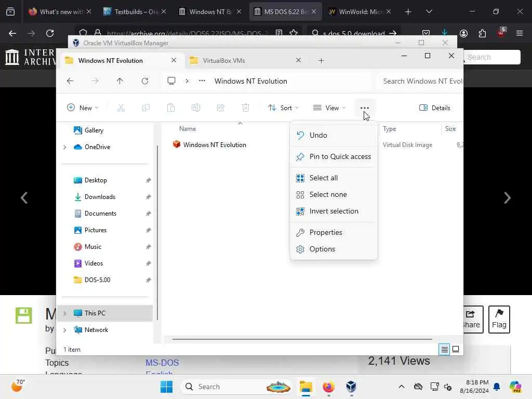This screenshot has width=532, height=399.
Task: Open Copilot preview icon in taskbar
Action: pos(515,387)
